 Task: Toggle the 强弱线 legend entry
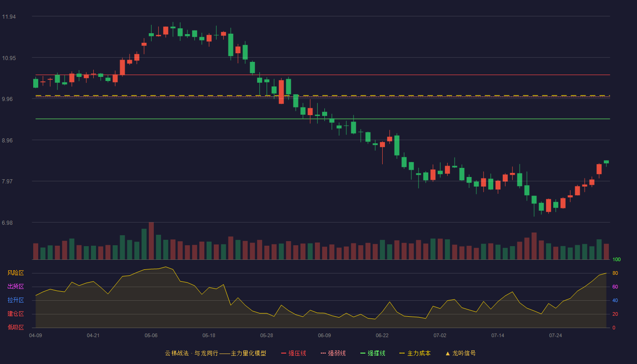pyautogui.click(x=333, y=353)
